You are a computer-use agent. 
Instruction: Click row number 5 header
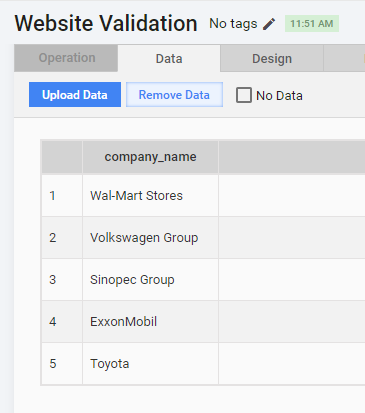point(62,363)
